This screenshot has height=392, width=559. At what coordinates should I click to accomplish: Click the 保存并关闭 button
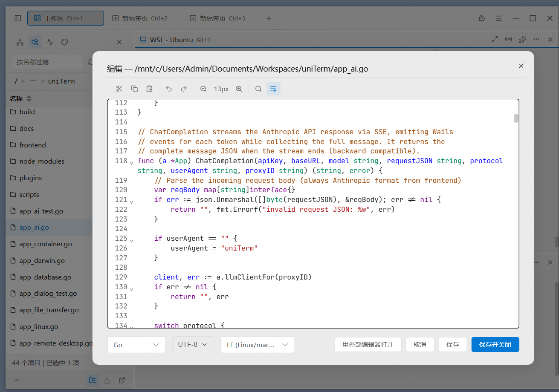(495, 345)
